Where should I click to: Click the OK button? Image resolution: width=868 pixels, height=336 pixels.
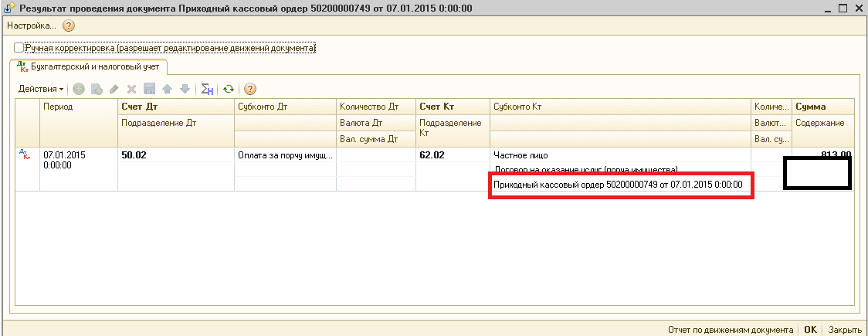coord(810,329)
